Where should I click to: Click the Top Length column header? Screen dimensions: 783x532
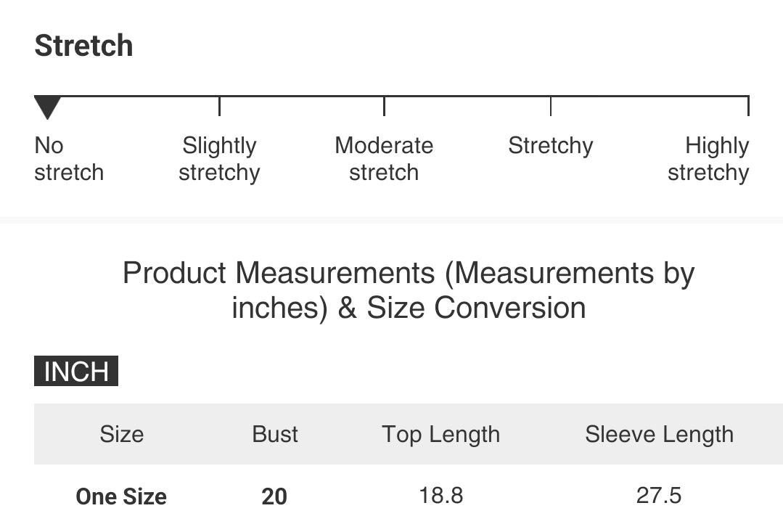coord(441,434)
